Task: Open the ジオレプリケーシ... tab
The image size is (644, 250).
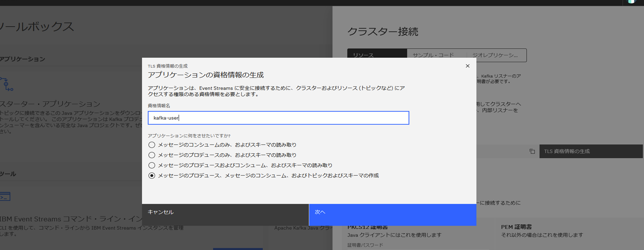Action: [x=496, y=55]
